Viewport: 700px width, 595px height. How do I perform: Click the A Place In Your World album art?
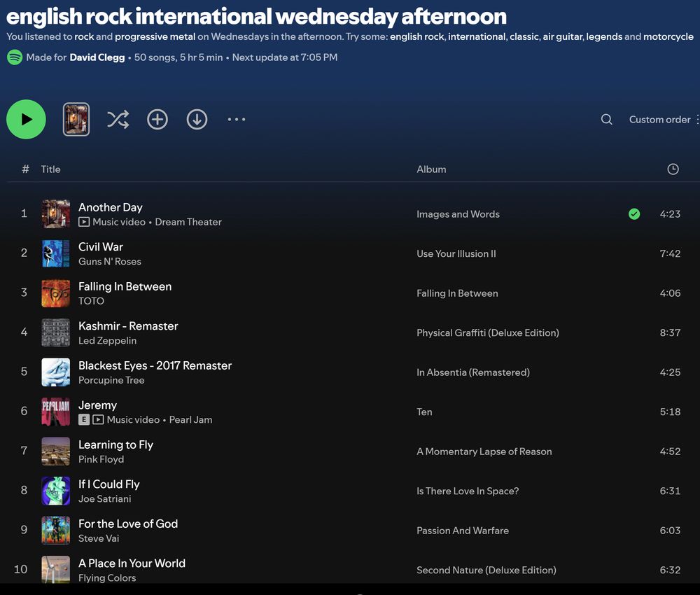click(56, 570)
